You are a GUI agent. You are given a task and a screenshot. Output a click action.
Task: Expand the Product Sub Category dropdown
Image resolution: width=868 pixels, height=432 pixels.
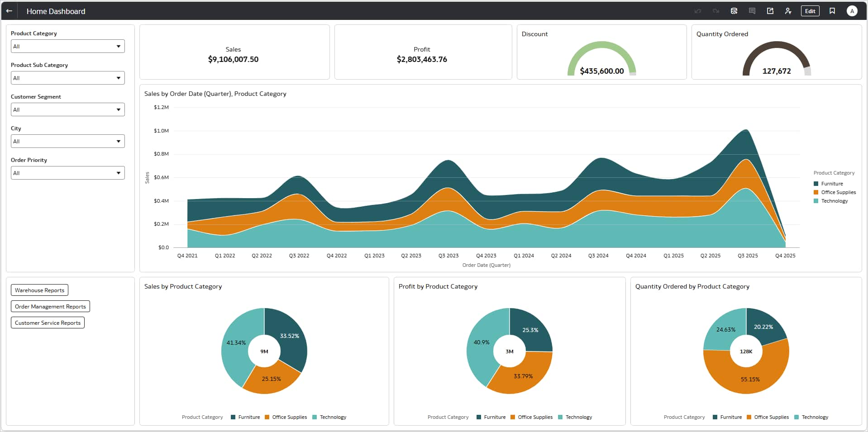coord(68,78)
